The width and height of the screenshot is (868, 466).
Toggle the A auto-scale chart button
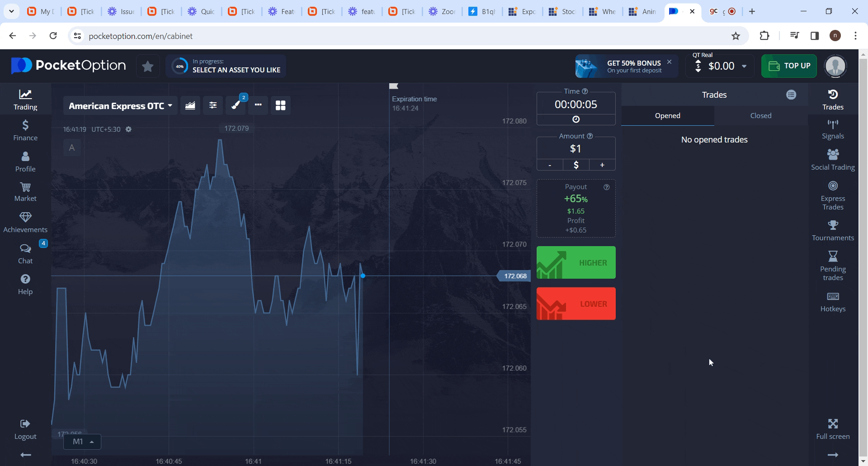pos(72,147)
